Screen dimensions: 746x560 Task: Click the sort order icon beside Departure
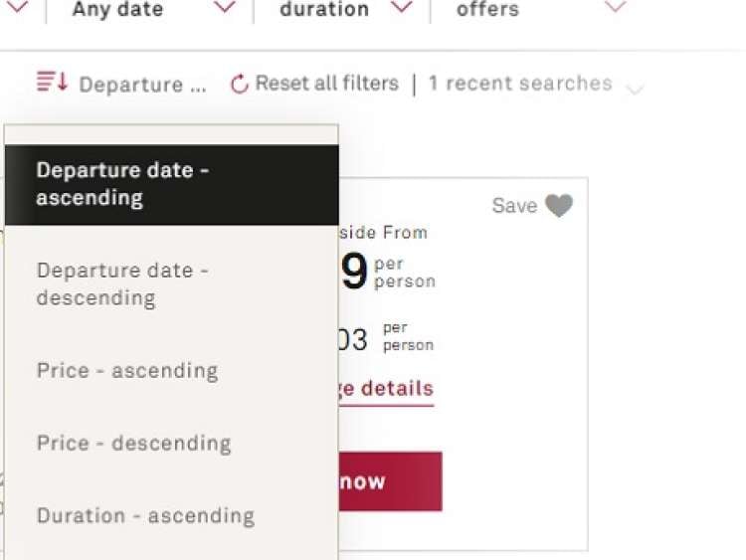[x=52, y=83]
